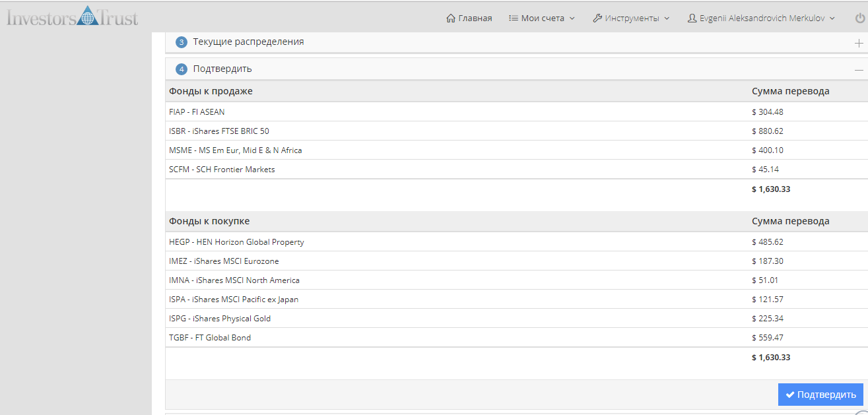Collapse the Подтвердить section with minus icon

[859, 69]
